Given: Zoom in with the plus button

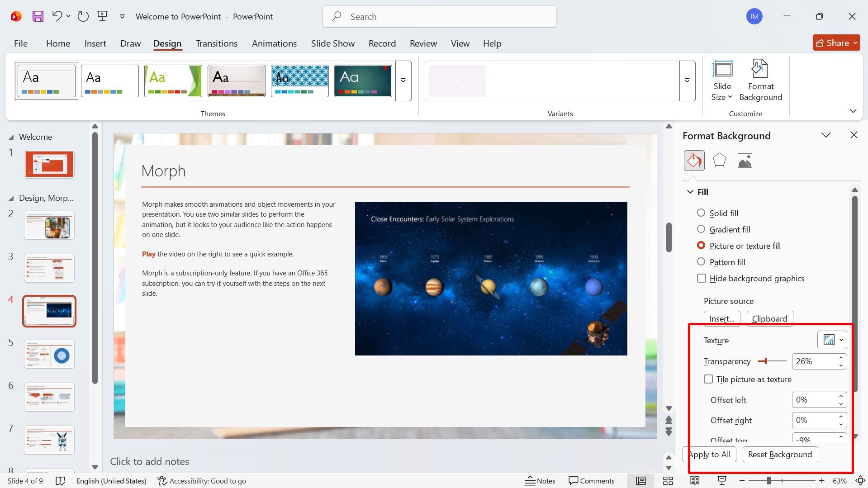Looking at the screenshot, I should (x=821, y=481).
